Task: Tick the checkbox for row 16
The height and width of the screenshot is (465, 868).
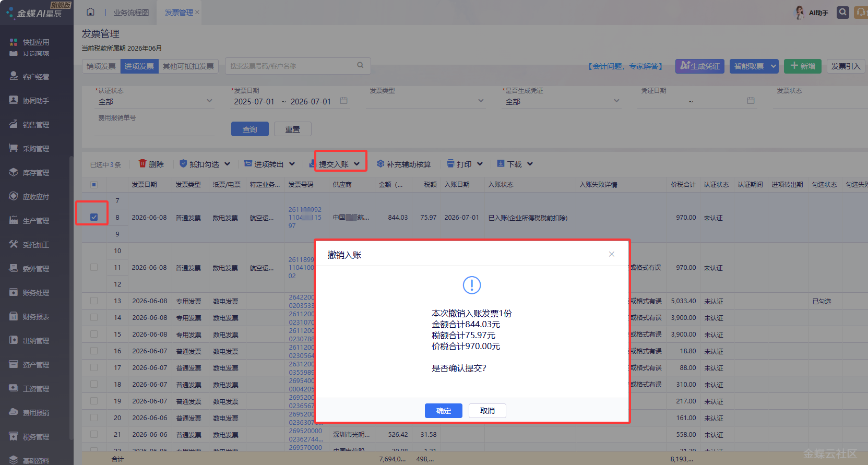Action: [94, 351]
